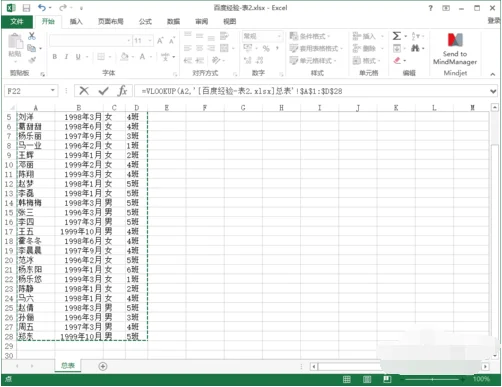The image size is (502, 387).
Task: Switch to the Review tab
Action: click(202, 22)
